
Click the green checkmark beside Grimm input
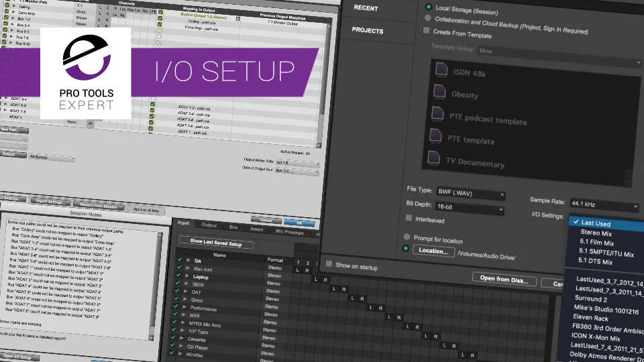click(x=176, y=298)
